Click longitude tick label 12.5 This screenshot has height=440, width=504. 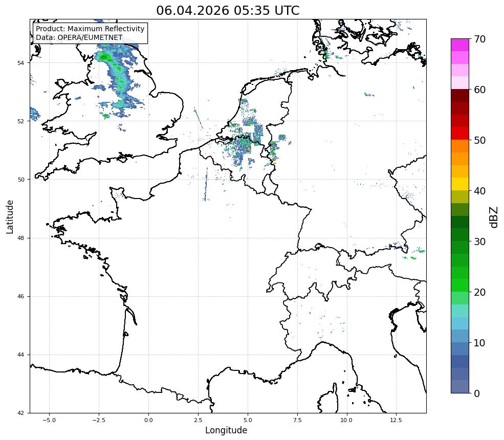tap(396, 420)
